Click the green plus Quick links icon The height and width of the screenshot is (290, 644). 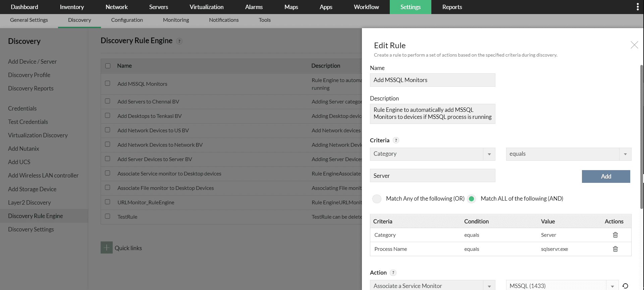[x=106, y=248]
